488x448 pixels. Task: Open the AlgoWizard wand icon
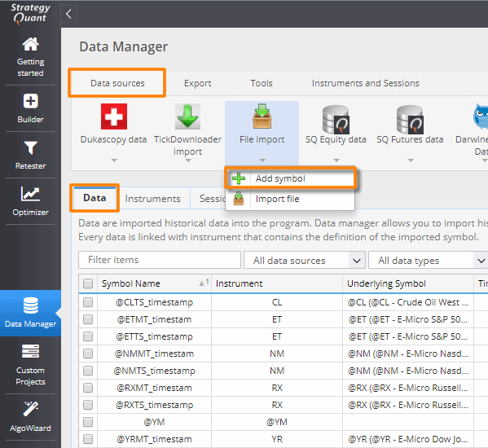(30, 408)
